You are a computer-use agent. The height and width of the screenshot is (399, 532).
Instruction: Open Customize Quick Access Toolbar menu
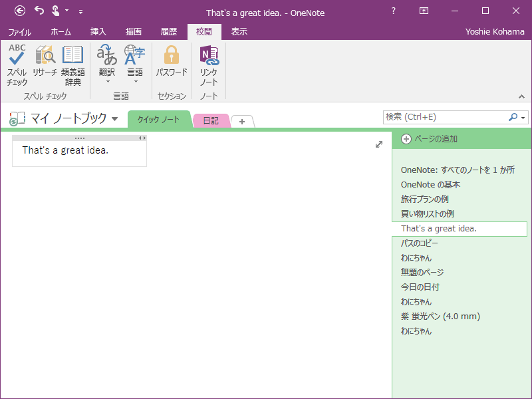[80, 12]
